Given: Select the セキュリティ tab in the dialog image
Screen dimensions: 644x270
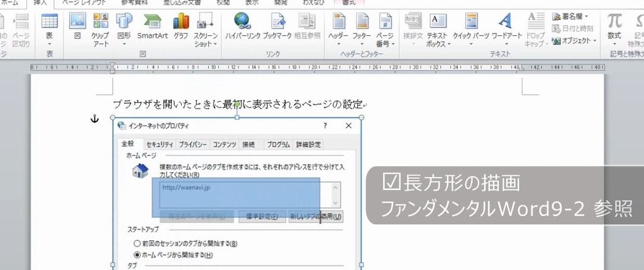Looking at the screenshot, I should point(159,144).
